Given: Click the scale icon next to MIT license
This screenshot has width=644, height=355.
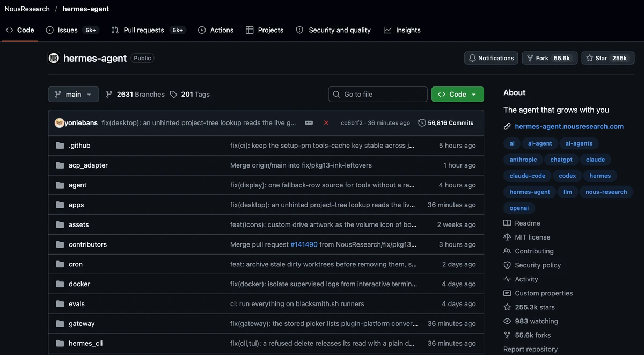Looking at the screenshot, I should (507, 237).
